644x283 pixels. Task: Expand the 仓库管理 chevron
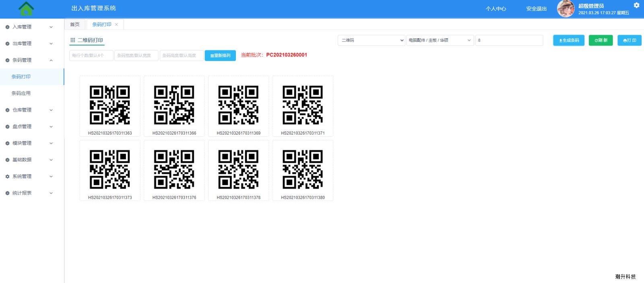click(51, 110)
